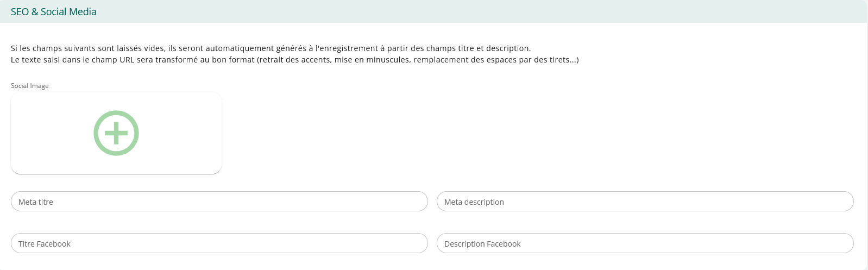The width and height of the screenshot is (868, 270).
Task: Focus the Meta description field
Action: (645, 202)
